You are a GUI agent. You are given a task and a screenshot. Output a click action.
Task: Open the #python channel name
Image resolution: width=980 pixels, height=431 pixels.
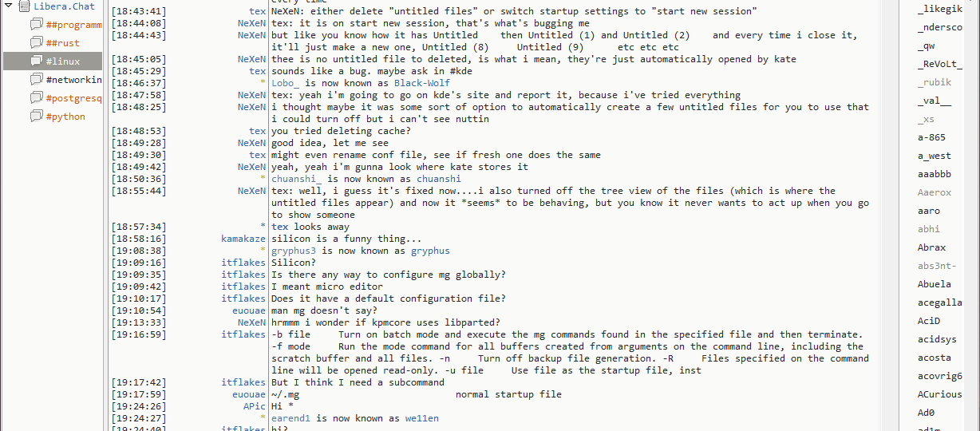click(65, 117)
